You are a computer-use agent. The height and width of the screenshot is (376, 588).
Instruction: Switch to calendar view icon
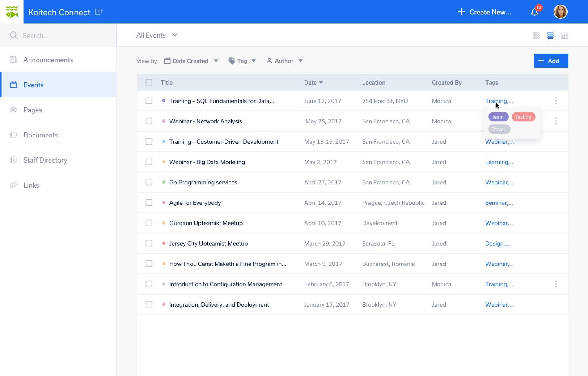[x=564, y=36]
